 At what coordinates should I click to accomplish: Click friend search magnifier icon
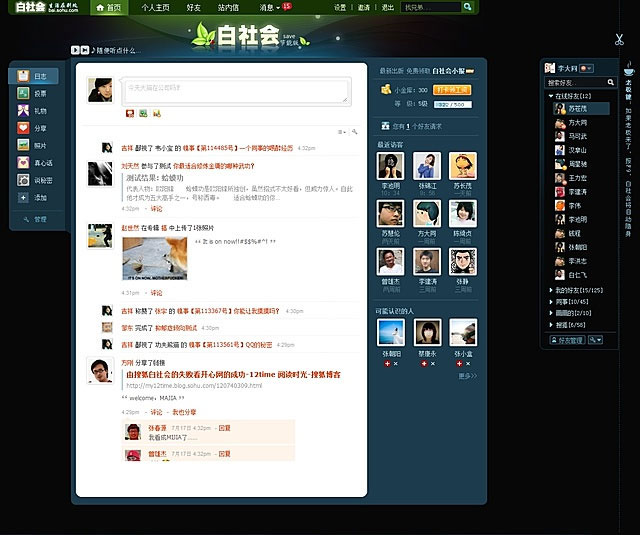pos(611,82)
